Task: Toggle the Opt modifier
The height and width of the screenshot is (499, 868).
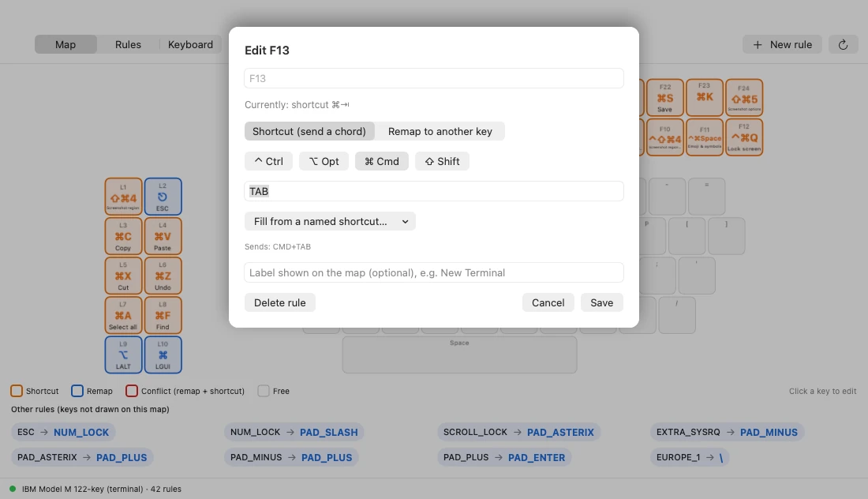Action: [324, 161]
